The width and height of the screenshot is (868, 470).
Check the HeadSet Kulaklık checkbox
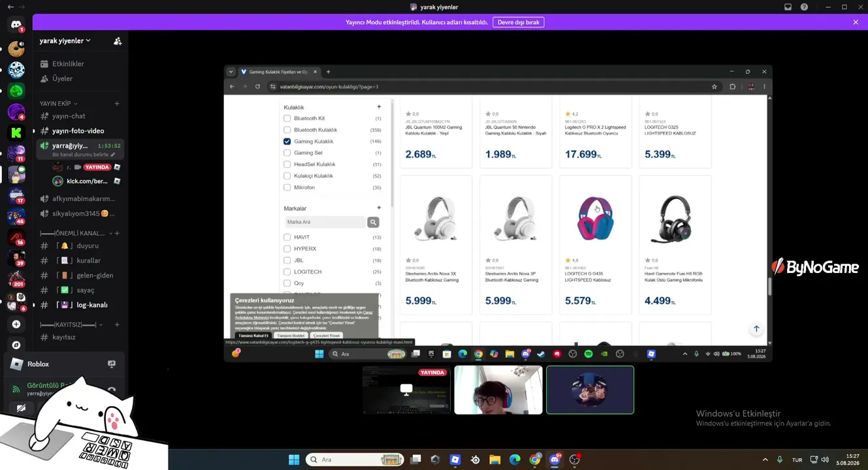tap(287, 164)
